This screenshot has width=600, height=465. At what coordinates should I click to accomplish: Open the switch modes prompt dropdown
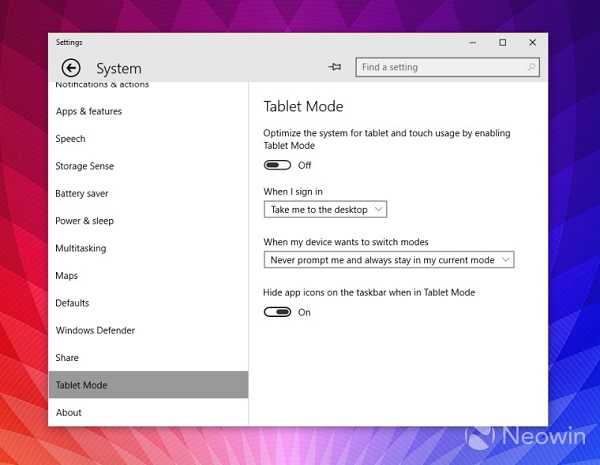click(389, 260)
